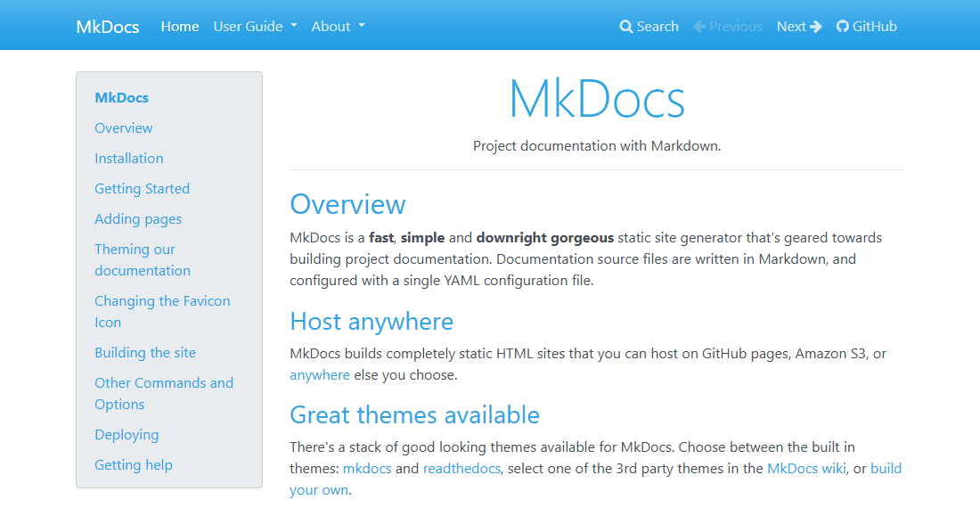Click the Great themes available heading
The width and height of the screenshot is (980, 508).
coord(414,415)
